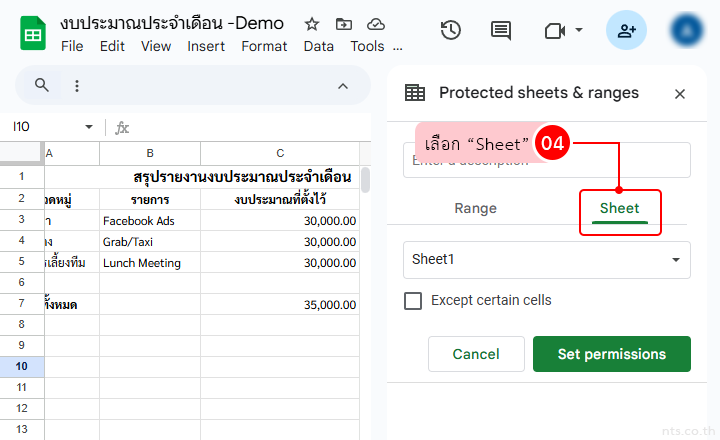The width and height of the screenshot is (720, 440).
Task: Select column B header
Action: coord(150,153)
